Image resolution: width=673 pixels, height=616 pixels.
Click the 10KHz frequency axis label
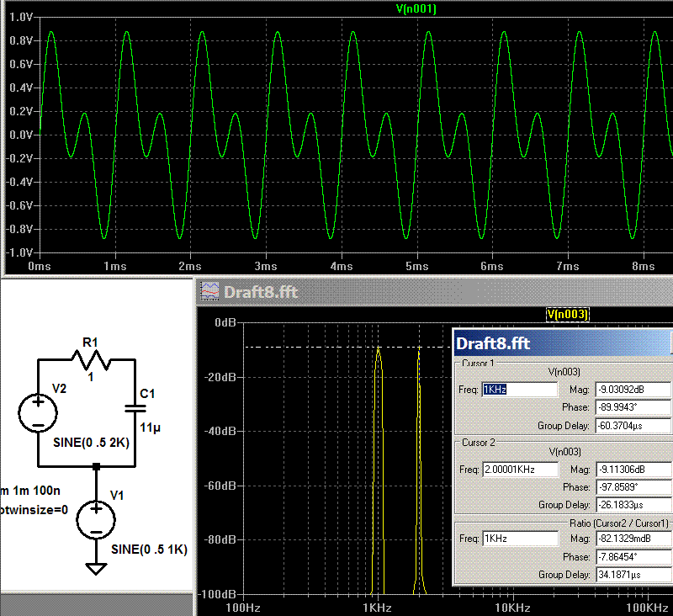point(512,608)
